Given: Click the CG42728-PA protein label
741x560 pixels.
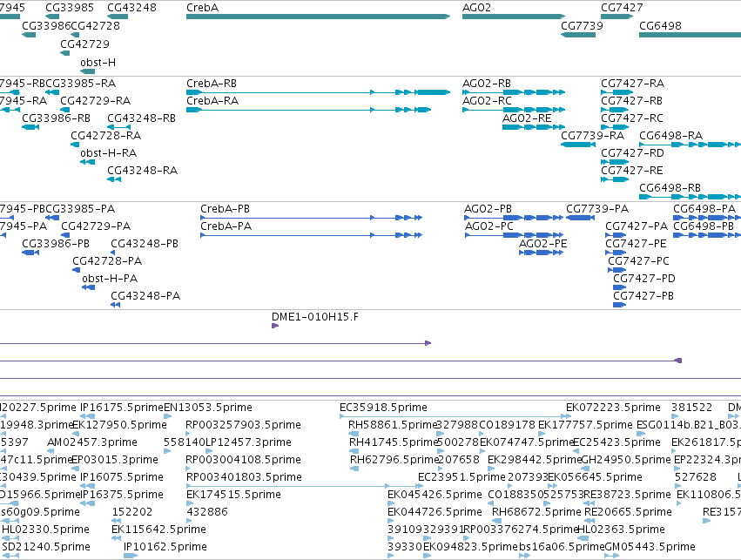Looking at the screenshot, I should click(x=107, y=261).
